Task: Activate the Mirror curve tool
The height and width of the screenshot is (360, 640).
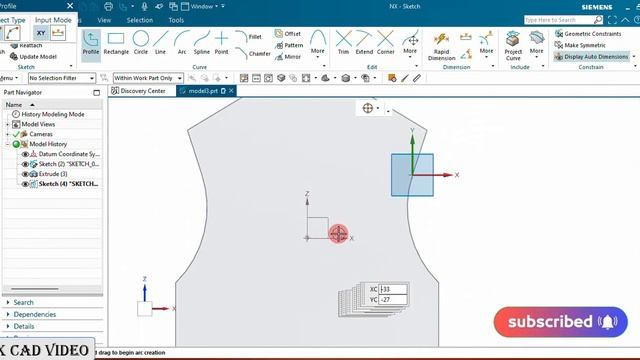Action: coord(288,57)
